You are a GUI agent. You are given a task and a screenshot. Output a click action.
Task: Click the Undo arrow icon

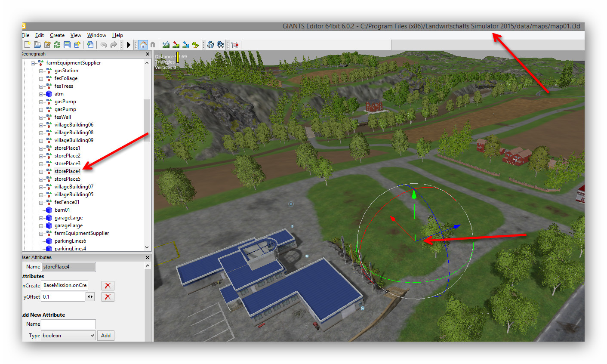coord(103,45)
